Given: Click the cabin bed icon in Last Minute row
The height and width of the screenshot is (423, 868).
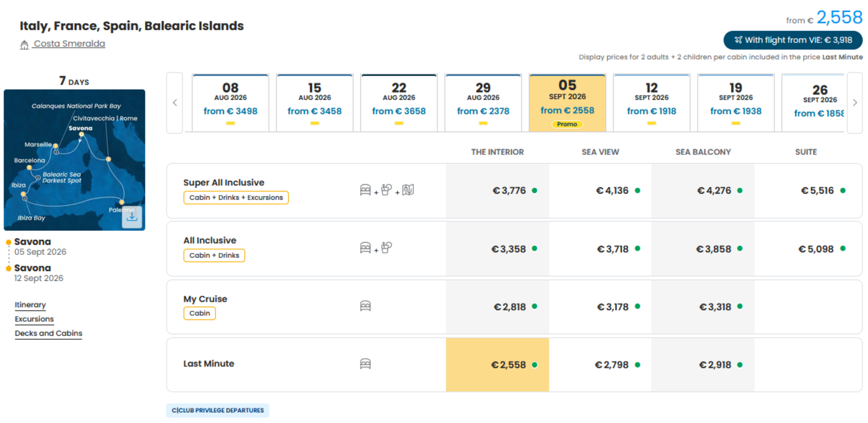Looking at the screenshot, I should click(365, 364).
